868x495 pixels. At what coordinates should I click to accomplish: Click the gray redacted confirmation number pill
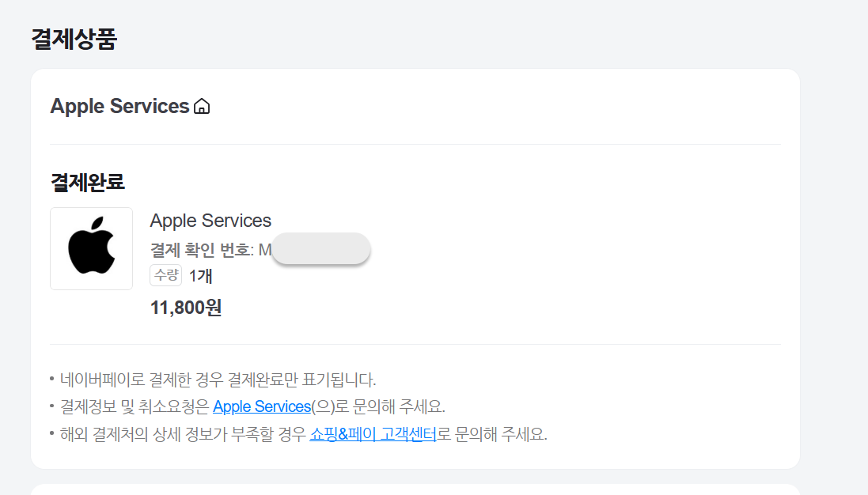coord(320,249)
